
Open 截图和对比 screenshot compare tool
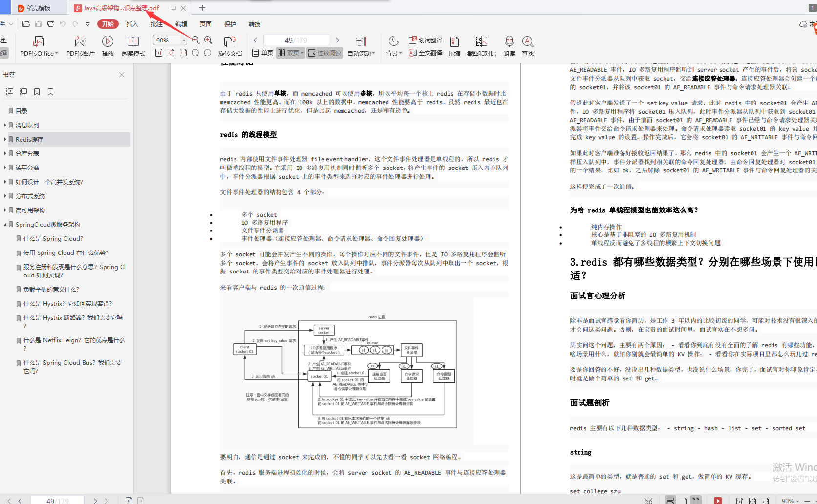tap(481, 46)
